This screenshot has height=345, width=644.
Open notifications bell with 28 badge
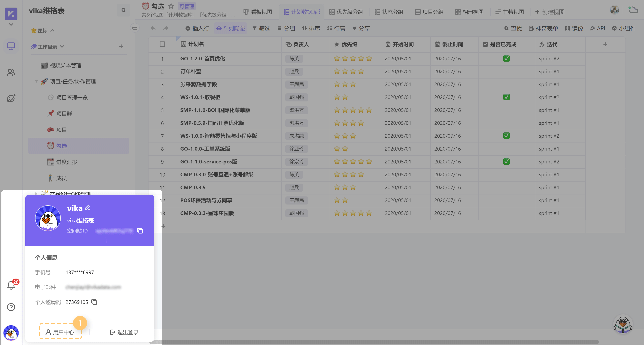(x=11, y=285)
